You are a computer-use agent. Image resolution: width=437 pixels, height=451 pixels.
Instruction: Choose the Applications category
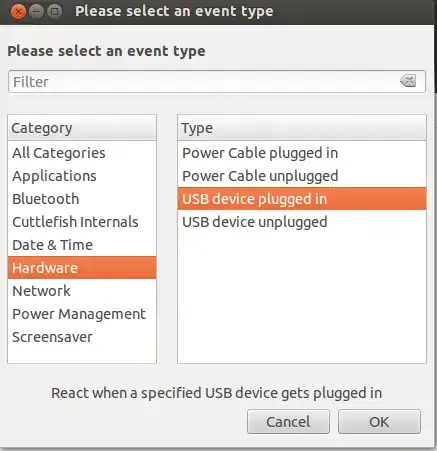point(82,176)
